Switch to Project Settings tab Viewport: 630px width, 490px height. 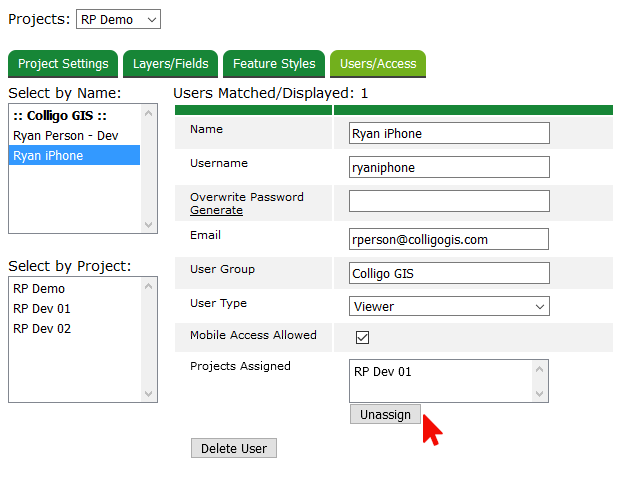pos(63,64)
